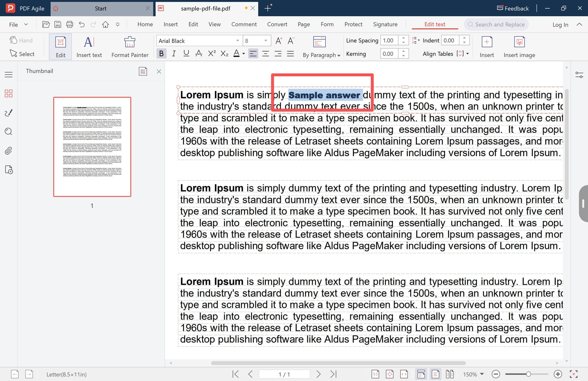Open the properties sliders icon at right edge
The width and height of the screenshot is (588, 381).
point(579,75)
